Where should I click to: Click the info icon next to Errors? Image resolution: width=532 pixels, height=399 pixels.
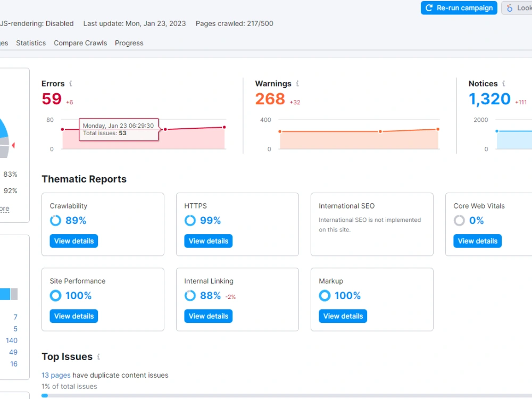coord(71,84)
